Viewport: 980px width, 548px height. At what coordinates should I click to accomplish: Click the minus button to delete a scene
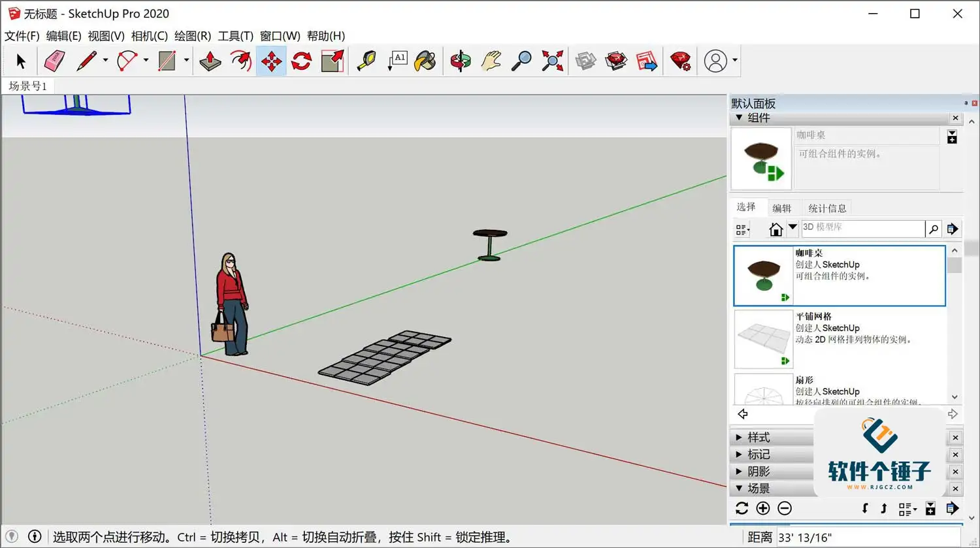click(784, 508)
